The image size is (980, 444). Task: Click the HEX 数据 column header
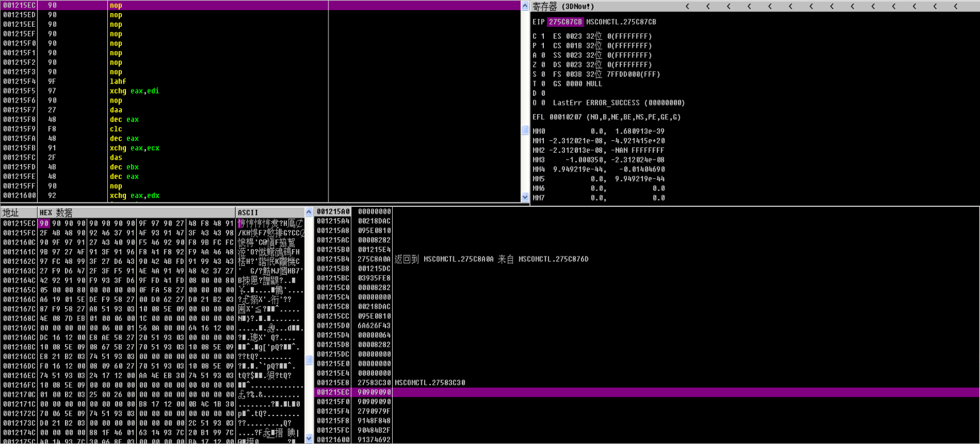point(136,213)
